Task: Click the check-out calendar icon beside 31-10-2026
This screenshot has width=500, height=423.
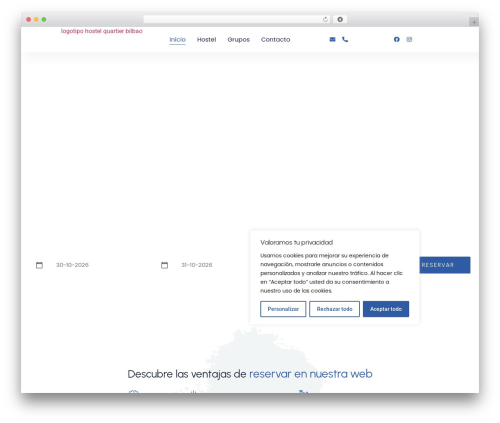Action: 164,265
